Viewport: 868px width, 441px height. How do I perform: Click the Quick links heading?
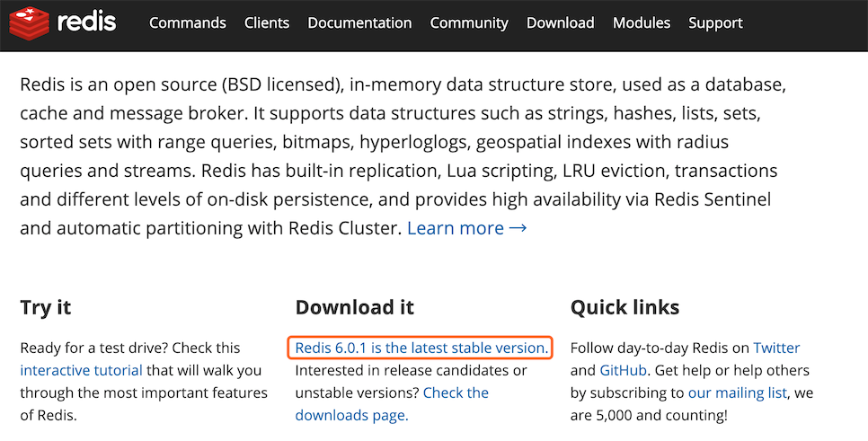click(x=625, y=307)
